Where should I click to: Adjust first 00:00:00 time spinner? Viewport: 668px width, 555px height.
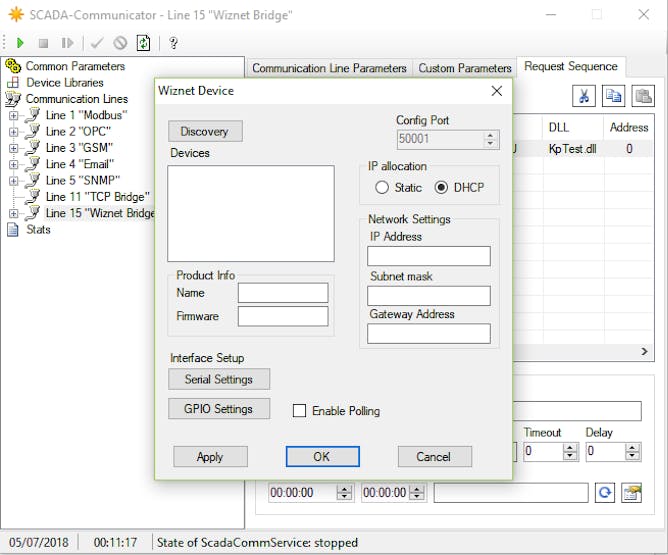click(x=344, y=493)
